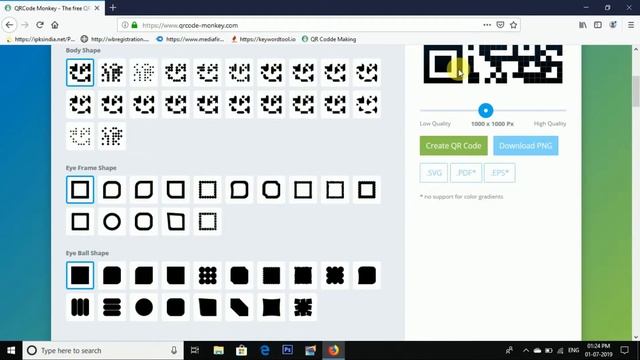The width and height of the screenshot is (640, 360).
Task: Pick the plain square eye frame shape
Action: (x=80, y=190)
